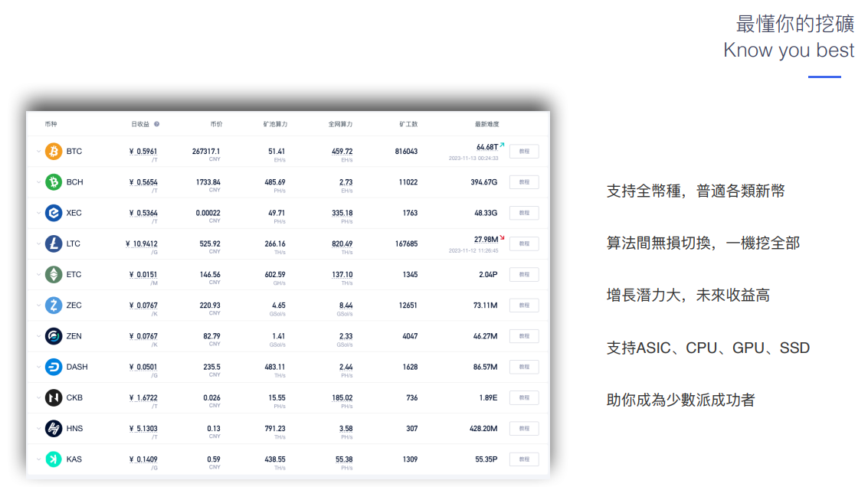
Task: Click BTC daily revenue ¥ 0.5961
Action: click(143, 152)
